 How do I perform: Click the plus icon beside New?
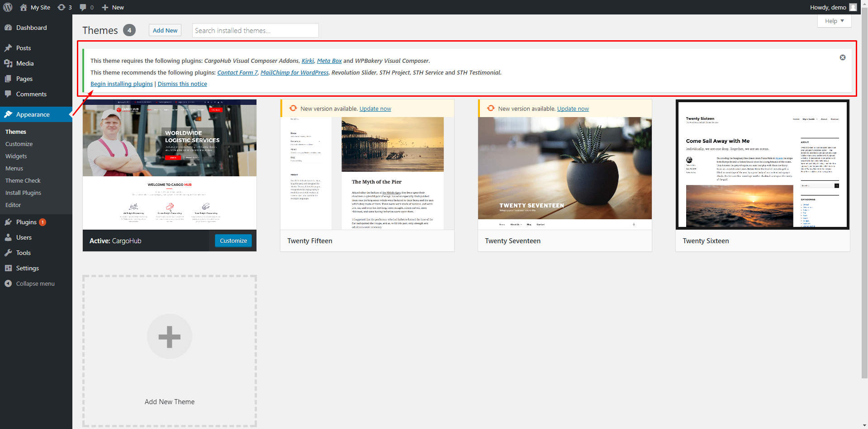105,7
